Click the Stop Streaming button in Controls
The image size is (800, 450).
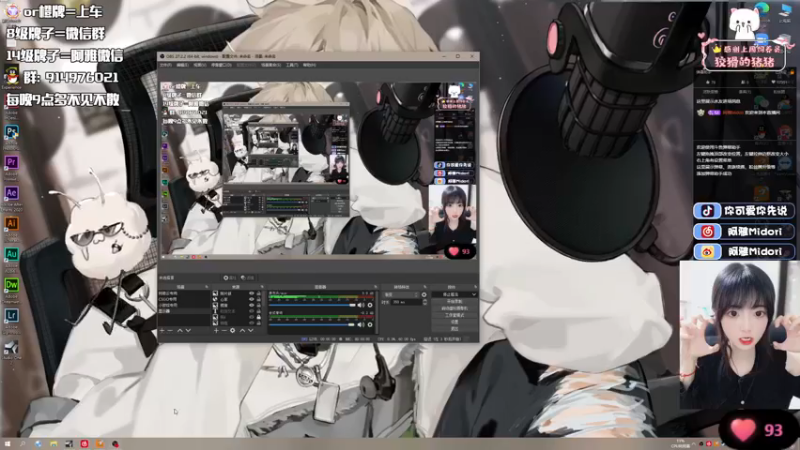click(449, 294)
